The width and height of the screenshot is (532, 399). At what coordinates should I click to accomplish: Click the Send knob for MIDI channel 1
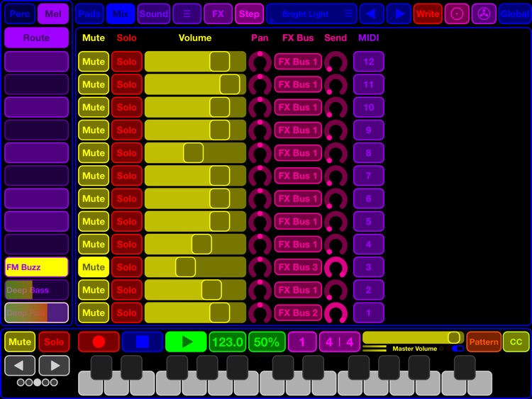(x=336, y=313)
